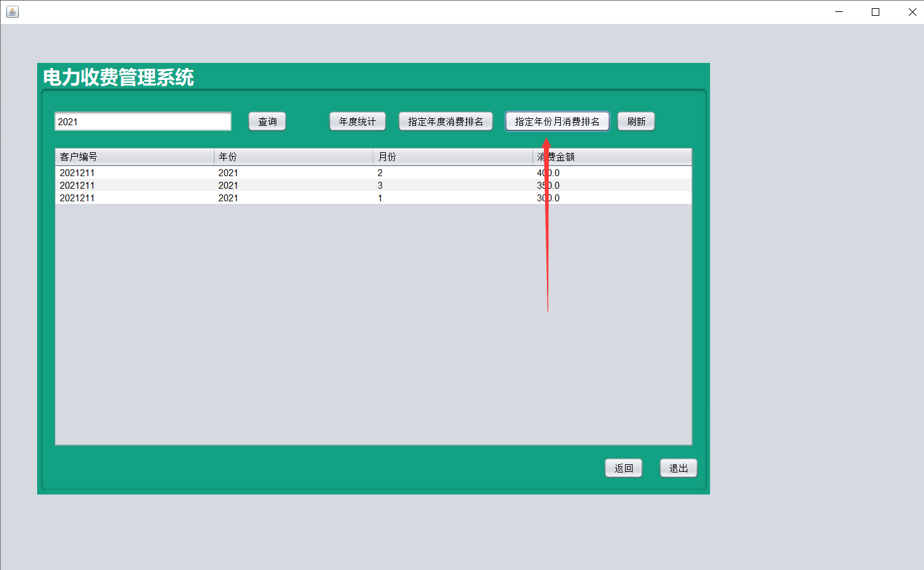
Task: Click the year input field containing 2021
Action: click(142, 121)
